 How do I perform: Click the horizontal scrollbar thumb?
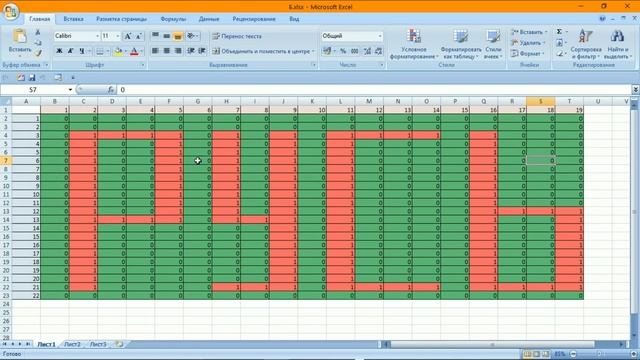(492, 344)
